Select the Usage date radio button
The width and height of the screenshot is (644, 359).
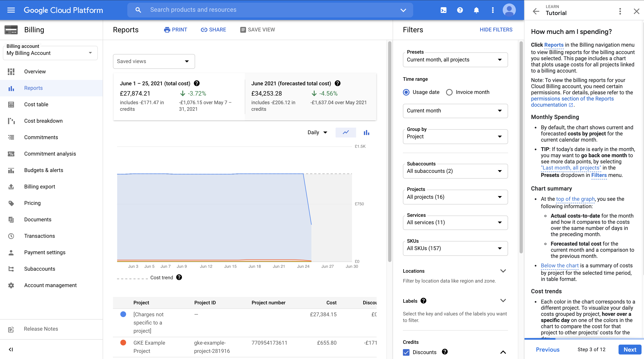406,92
